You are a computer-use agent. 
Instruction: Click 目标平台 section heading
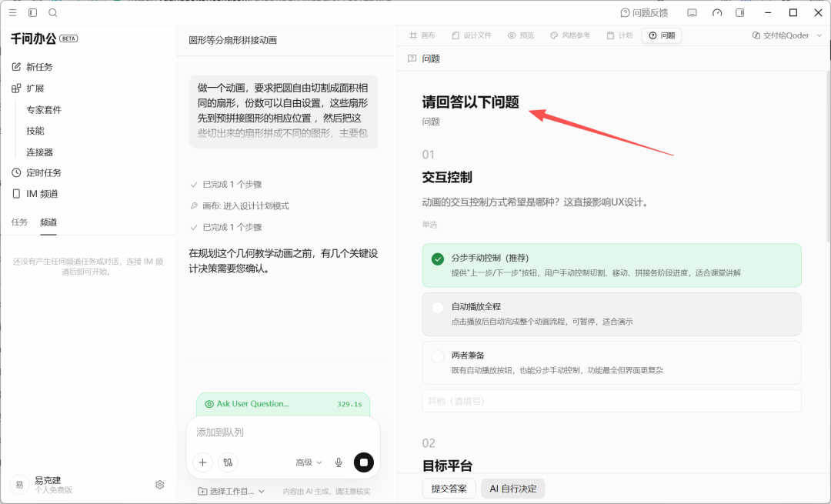[447, 466]
